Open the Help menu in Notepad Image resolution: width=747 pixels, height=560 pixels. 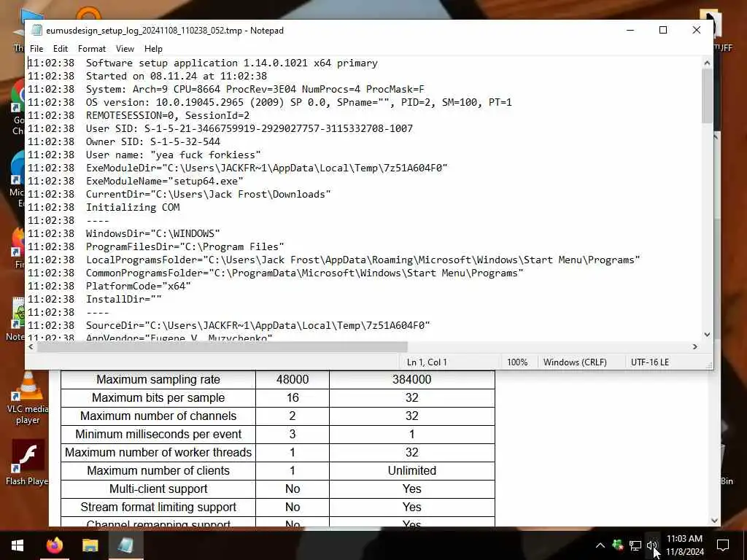coord(153,49)
